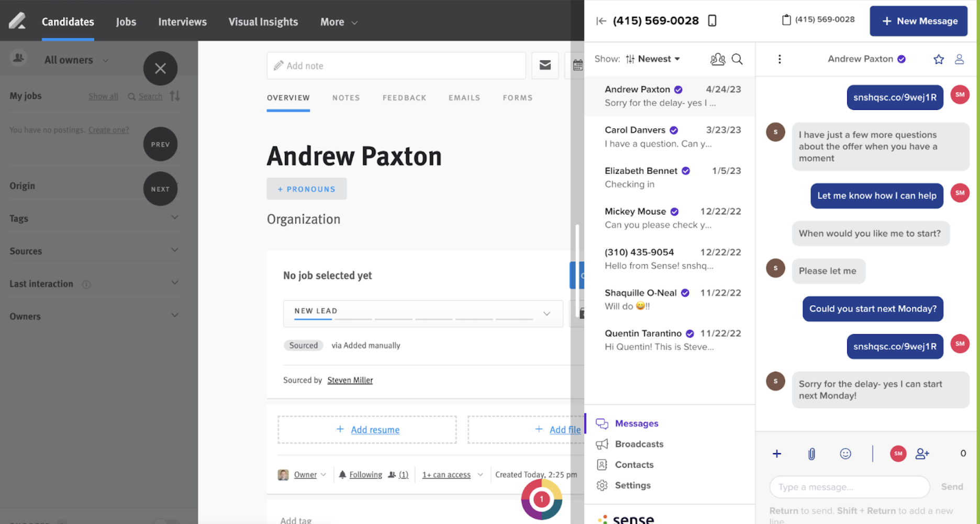Expand the All owners dropdown
Image resolution: width=980 pixels, height=524 pixels.
[x=76, y=60]
